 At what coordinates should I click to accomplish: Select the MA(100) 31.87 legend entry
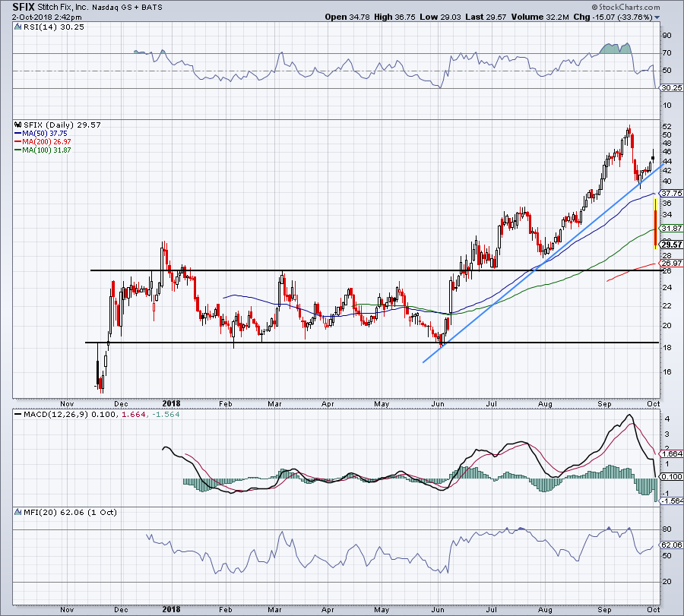click(43, 150)
